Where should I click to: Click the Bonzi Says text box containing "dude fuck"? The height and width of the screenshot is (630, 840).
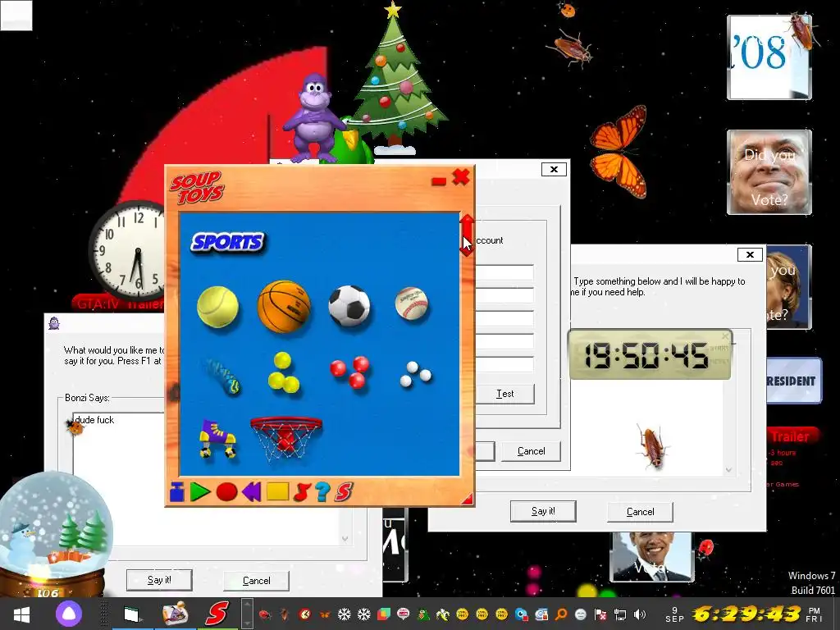tap(118, 478)
